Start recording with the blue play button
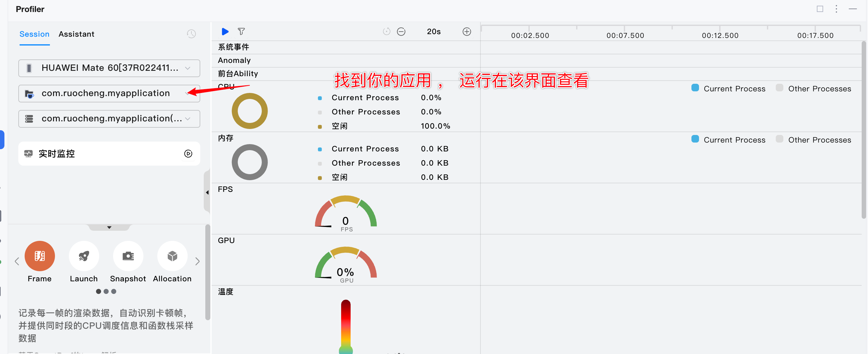Screen dimensions: 868x354 (x=225, y=32)
